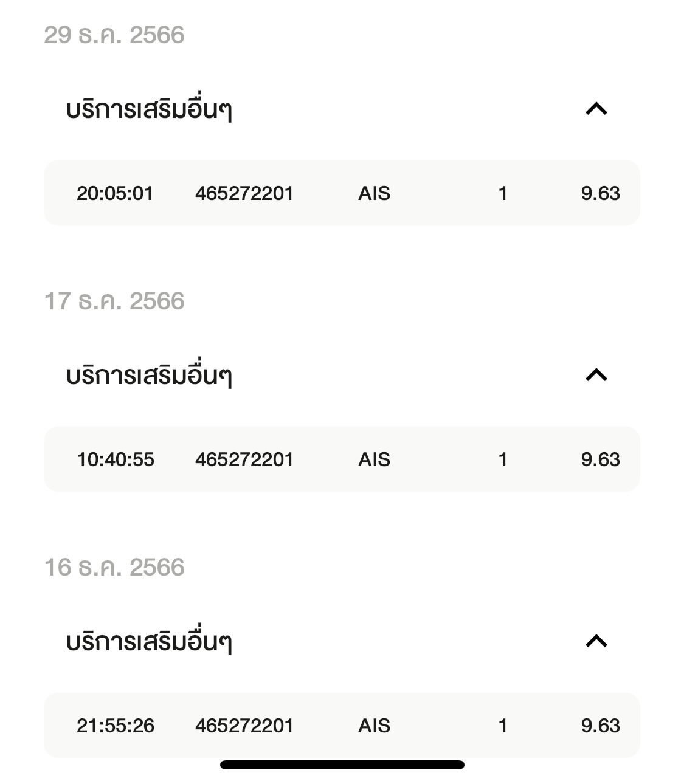Collapse the 16 ธ.ค. 2566 section chevron
This screenshot has width=684, height=784.
coord(596,642)
